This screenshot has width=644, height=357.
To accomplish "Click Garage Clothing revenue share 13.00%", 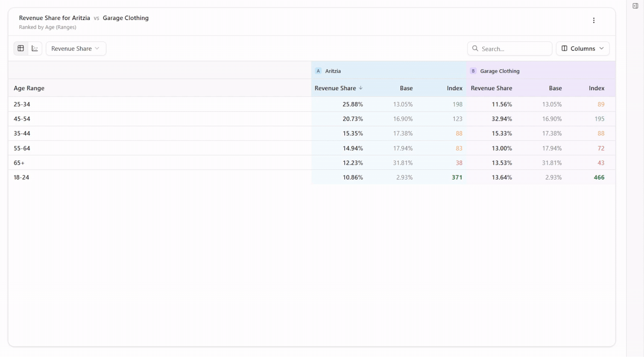I will (502, 148).
